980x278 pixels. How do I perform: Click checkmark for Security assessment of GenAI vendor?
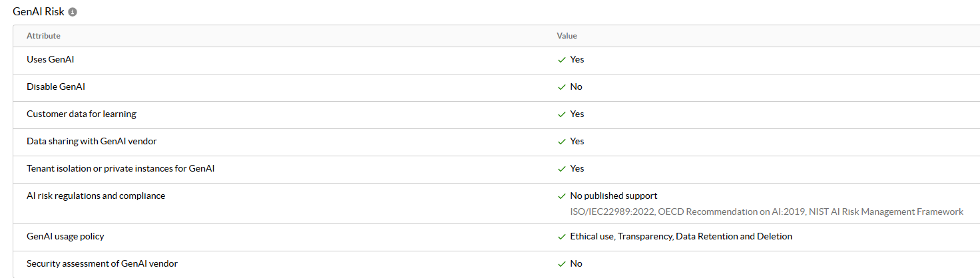click(x=562, y=264)
